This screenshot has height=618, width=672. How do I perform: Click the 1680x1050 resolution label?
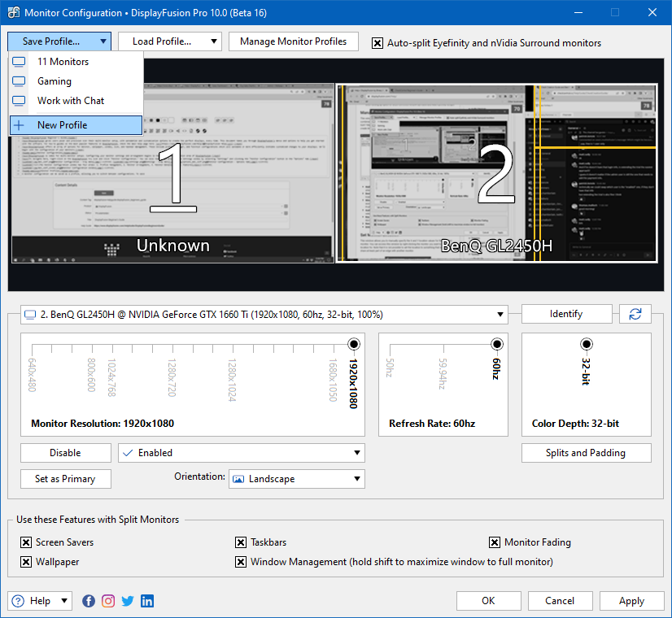pyautogui.click(x=333, y=380)
